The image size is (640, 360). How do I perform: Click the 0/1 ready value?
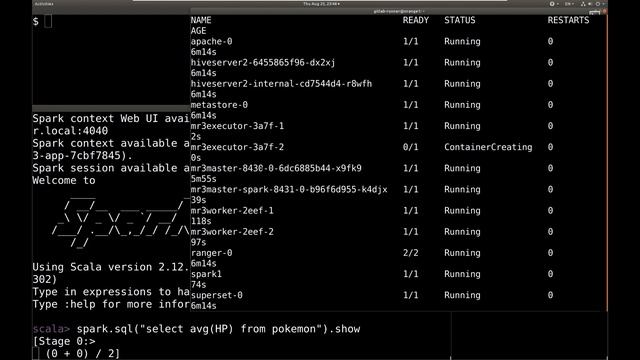(410, 147)
